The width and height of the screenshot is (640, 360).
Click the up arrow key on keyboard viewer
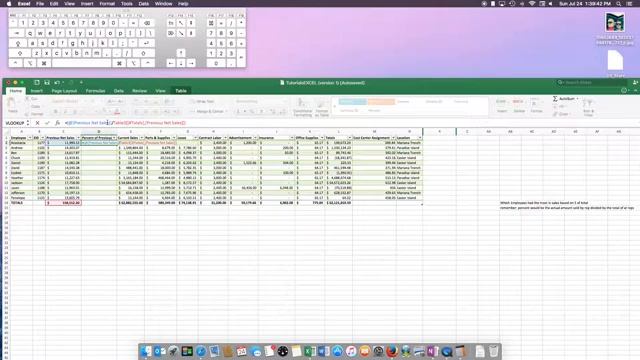click(181, 53)
